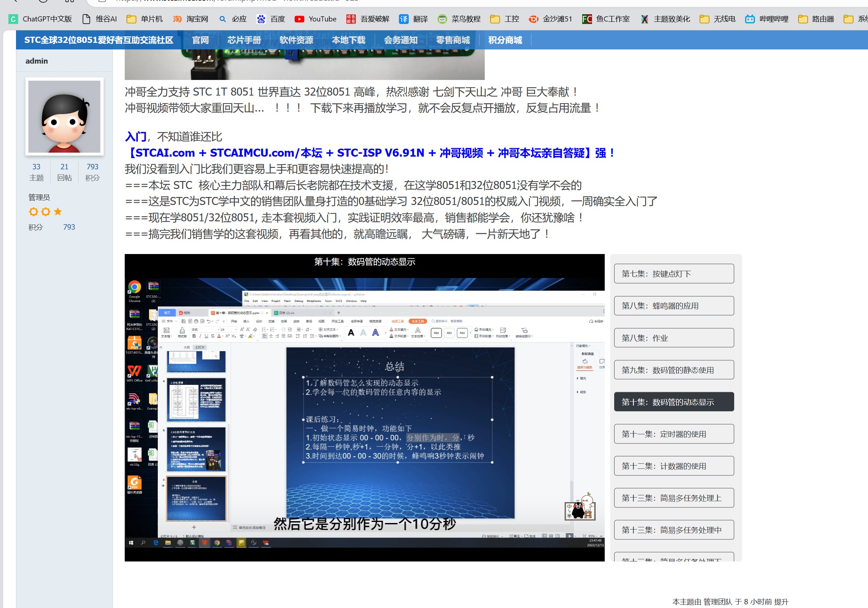Play episode 第九集：数码管的静态使用

pos(674,370)
